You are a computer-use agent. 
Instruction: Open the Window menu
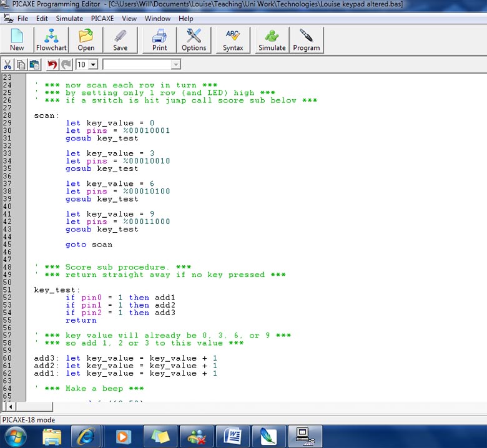coord(157,19)
